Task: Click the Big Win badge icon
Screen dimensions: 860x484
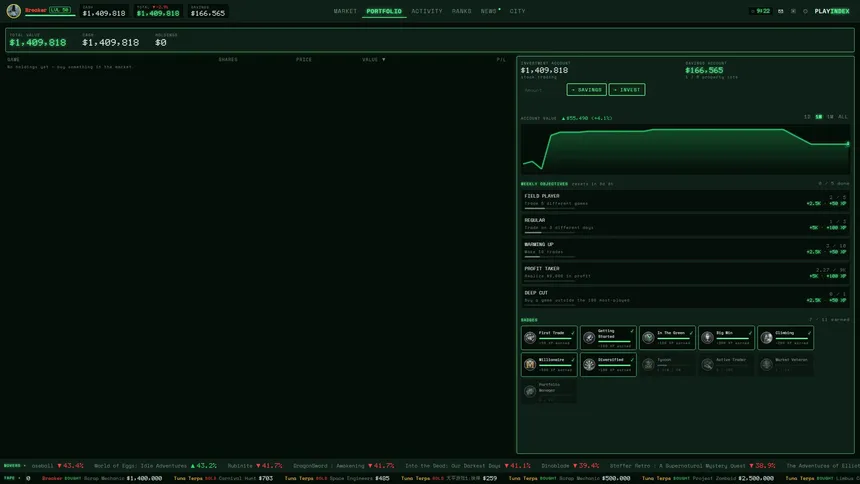Action: (708, 337)
